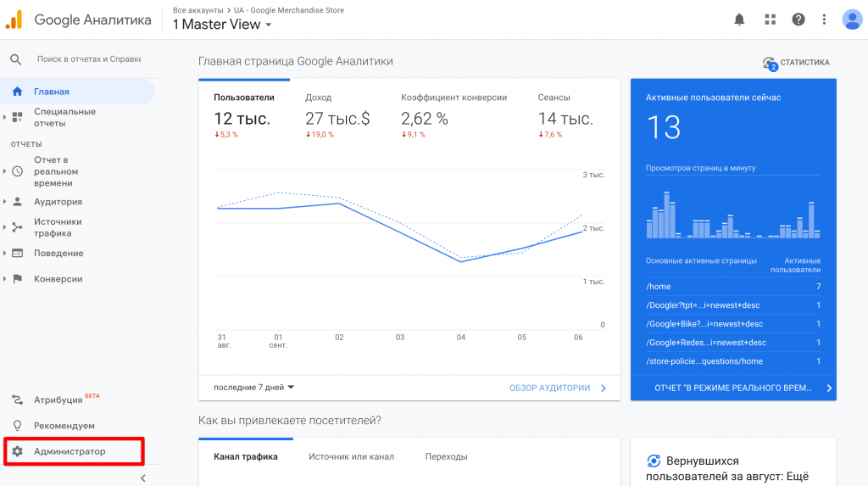868x486 pixels.
Task: Click the user account avatar
Action: click(852, 20)
